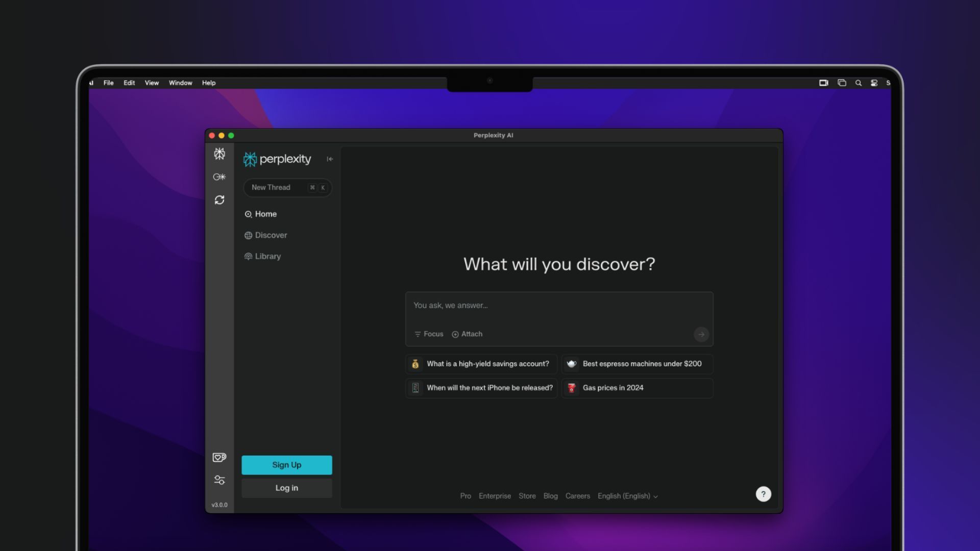
Task: Click the refresh icon in the narrow rail
Action: point(219,200)
